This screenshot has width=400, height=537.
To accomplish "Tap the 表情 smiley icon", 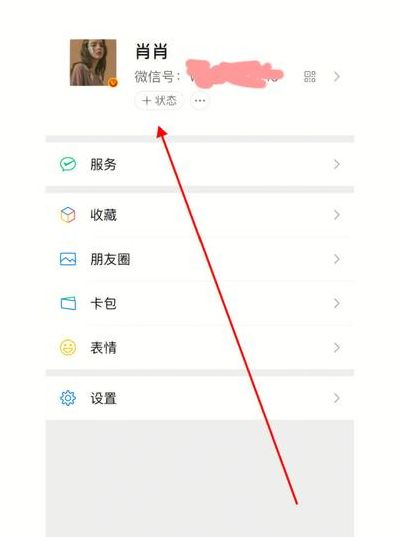I will click(68, 347).
